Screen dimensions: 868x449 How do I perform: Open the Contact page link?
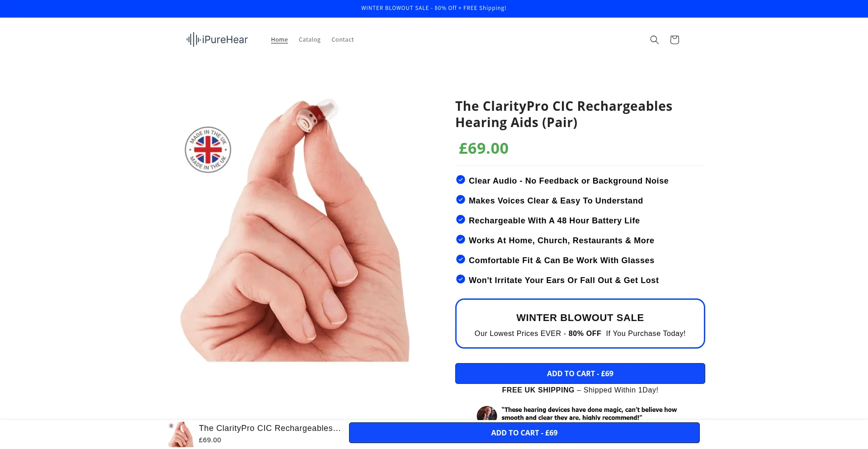tap(343, 40)
